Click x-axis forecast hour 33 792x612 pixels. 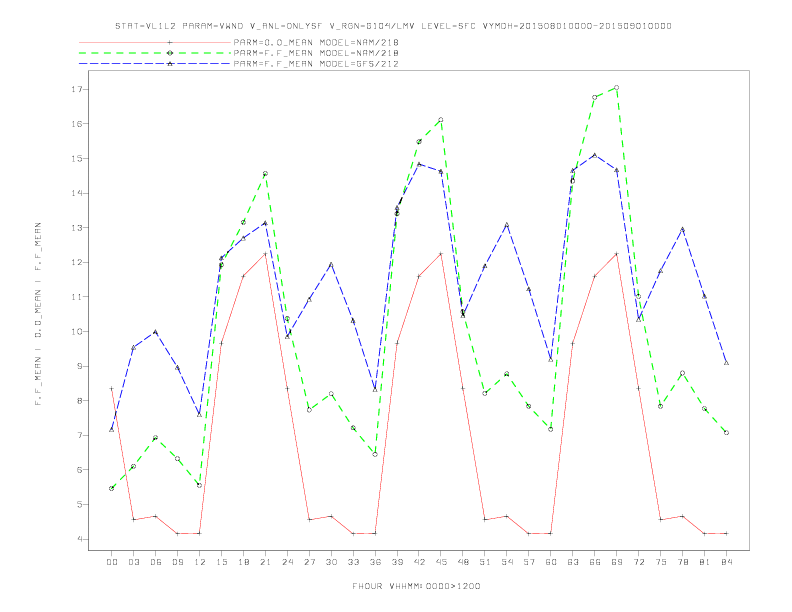tap(353, 562)
